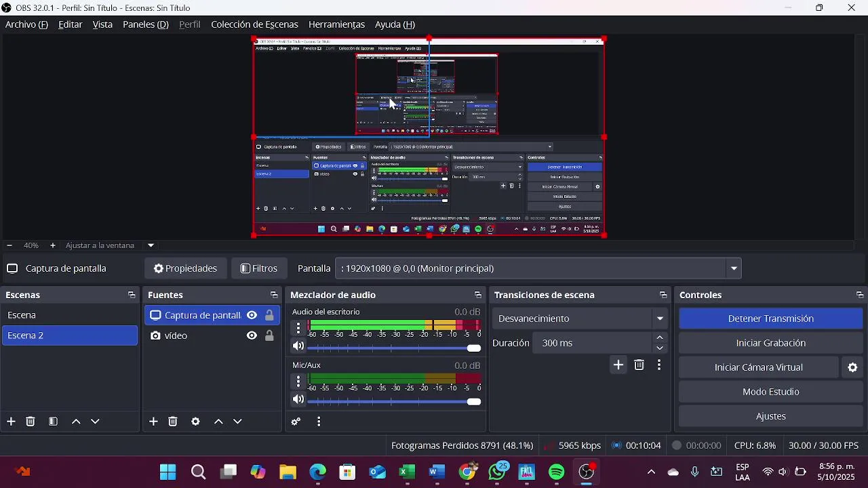This screenshot has width=868, height=488.
Task: Select scene Escena in list
Action: pyautogui.click(x=70, y=315)
